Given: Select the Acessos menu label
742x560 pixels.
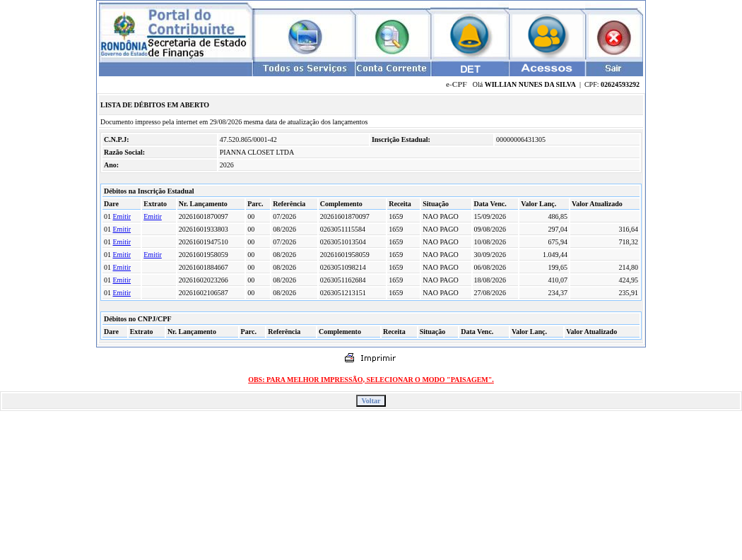Looking at the screenshot, I should (x=546, y=68).
